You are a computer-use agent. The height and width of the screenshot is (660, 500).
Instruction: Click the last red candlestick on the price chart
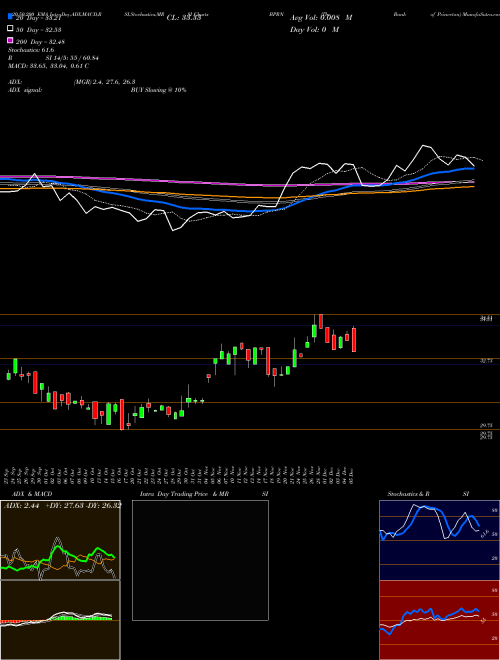coord(354,340)
